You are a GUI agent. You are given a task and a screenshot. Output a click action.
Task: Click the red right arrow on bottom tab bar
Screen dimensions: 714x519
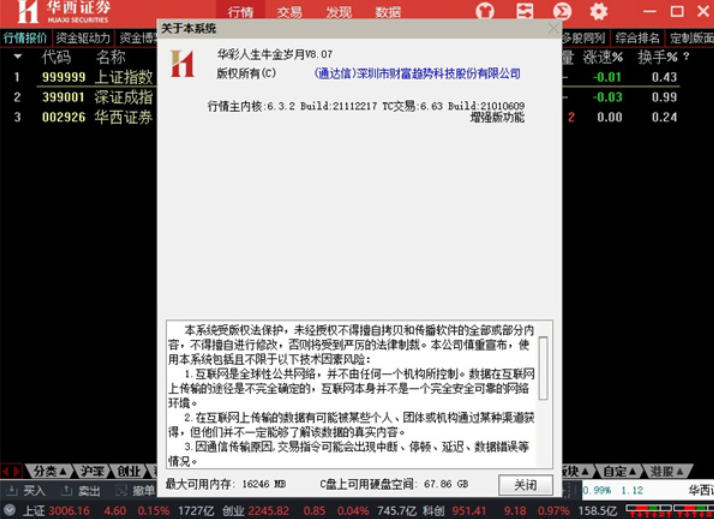[x=16, y=471]
